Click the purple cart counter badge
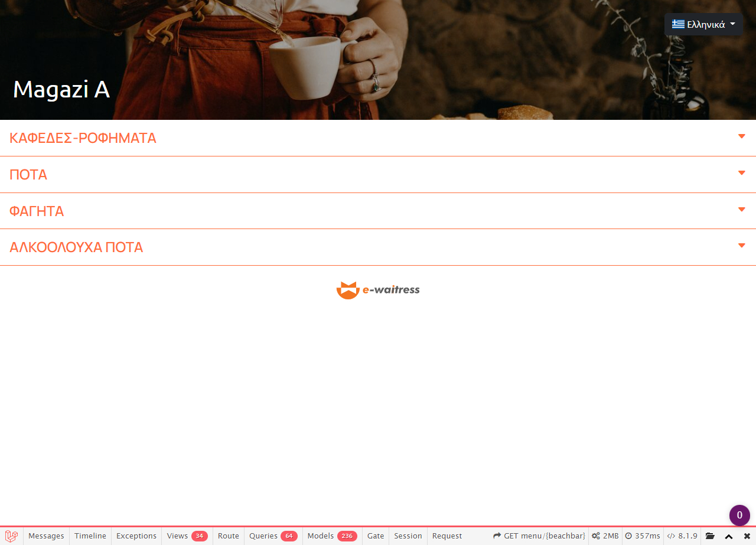 [x=739, y=515]
